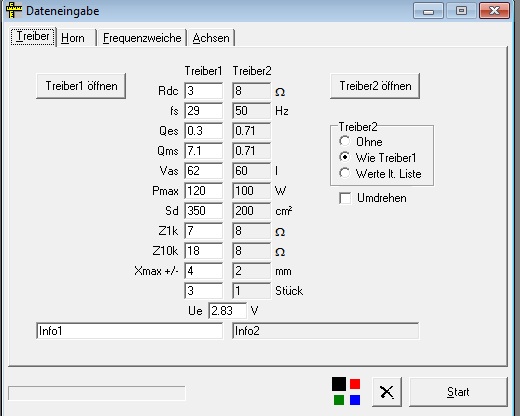Click the Treiber2 Qms field
This screenshot has width=520, height=416.
tap(252, 151)
